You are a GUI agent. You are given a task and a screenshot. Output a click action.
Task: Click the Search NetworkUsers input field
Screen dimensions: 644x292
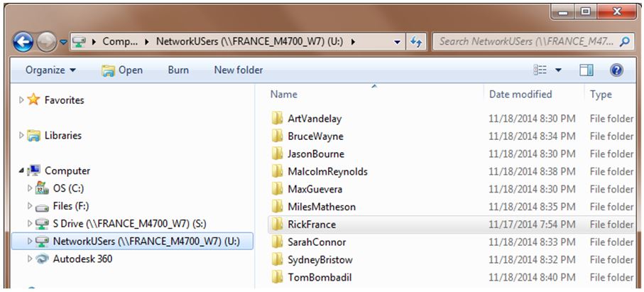[525, 41]
